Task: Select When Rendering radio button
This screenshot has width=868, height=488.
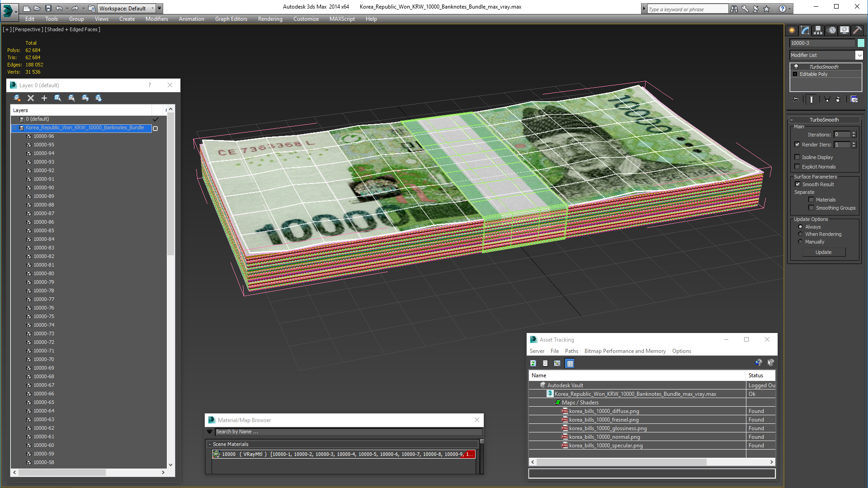Action: click(x=800, y=234)
